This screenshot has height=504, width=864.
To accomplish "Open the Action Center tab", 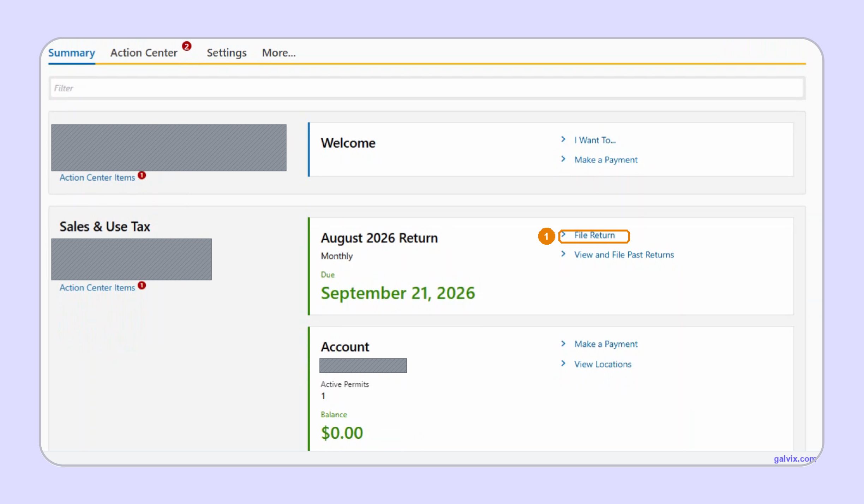I will click(144, 53).
